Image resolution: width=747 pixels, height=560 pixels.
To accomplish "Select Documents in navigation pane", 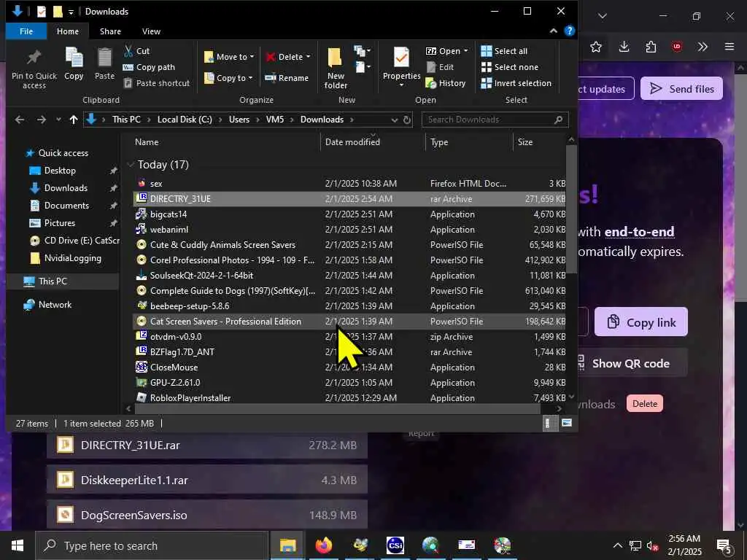I will click(66, 205).
